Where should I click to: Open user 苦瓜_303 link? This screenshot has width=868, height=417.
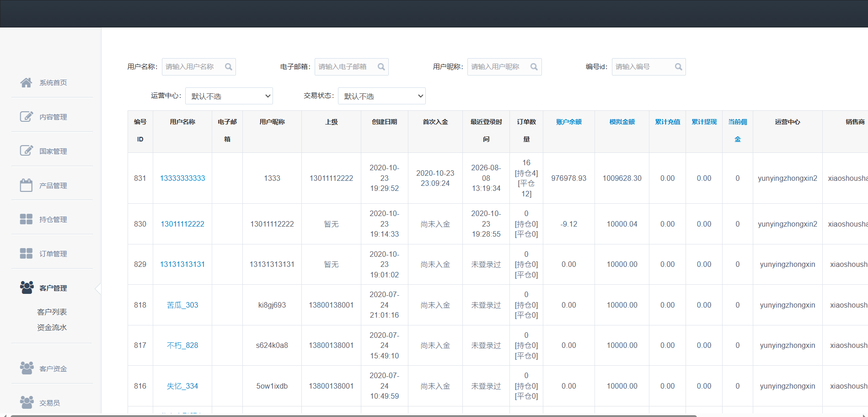tap(182, 305)
